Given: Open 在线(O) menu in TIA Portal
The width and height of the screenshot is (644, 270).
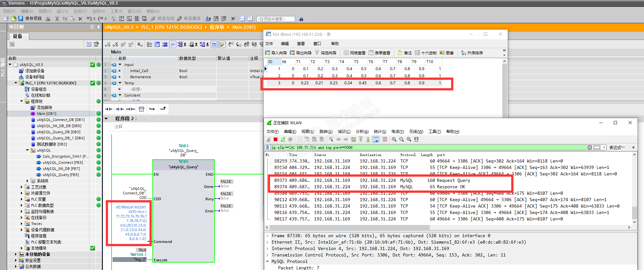Looking at the screenshot, I should coord(80,11).
